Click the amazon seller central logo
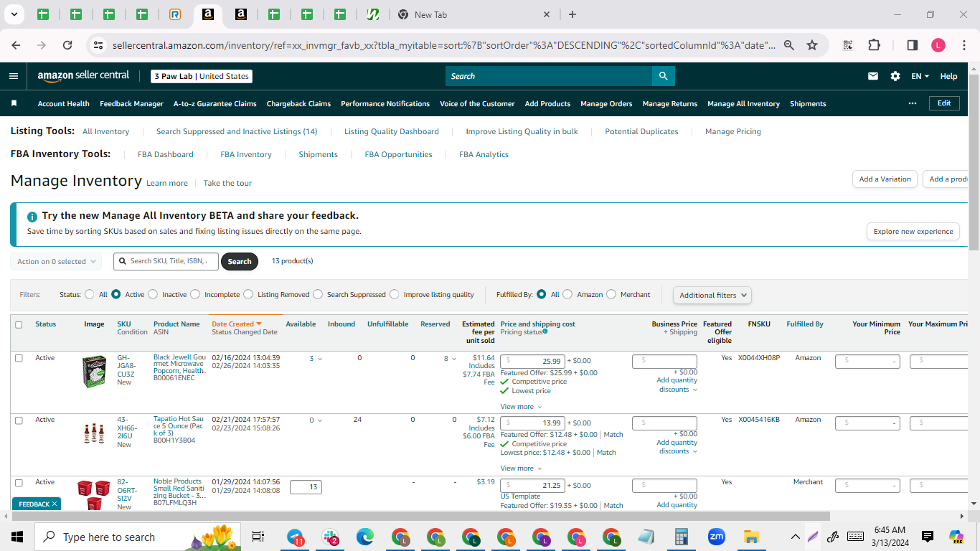This screenshot has width=980, height=551. (84, 76)
